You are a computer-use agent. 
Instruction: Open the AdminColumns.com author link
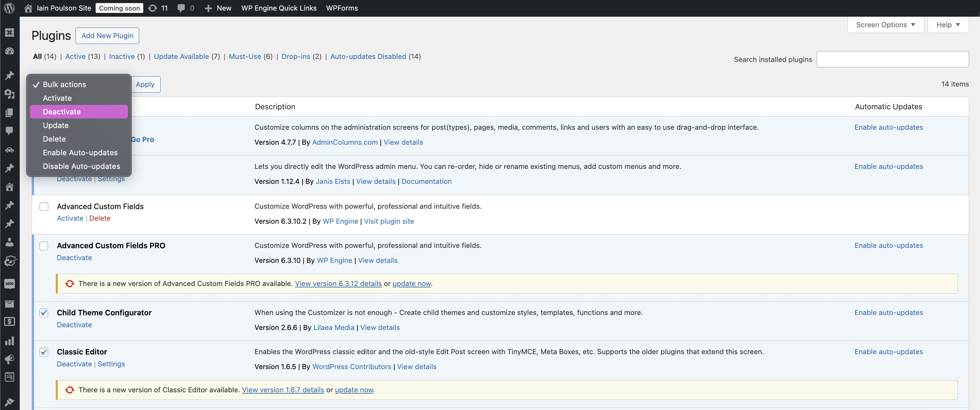[x=345, y=142]
